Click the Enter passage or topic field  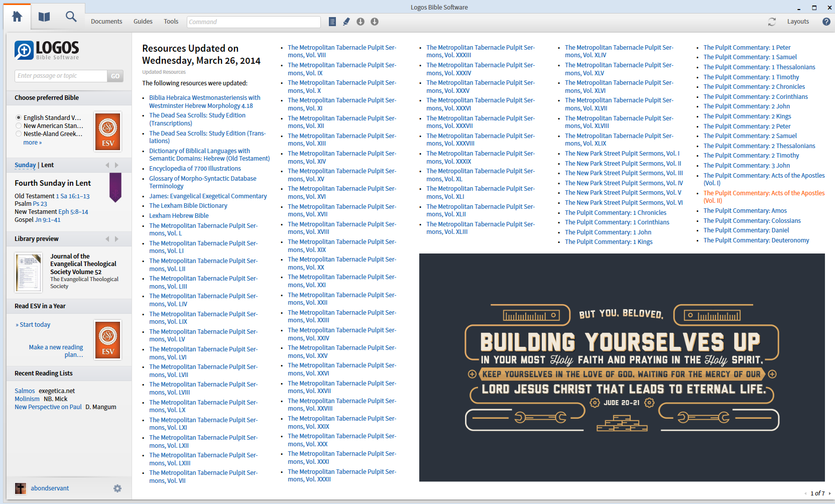coord(61,76)
